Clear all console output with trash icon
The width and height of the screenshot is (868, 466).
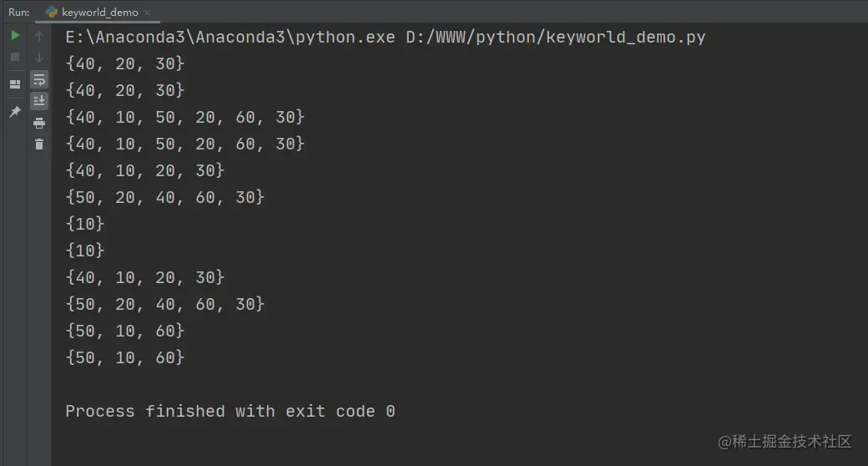pos(38,144)
